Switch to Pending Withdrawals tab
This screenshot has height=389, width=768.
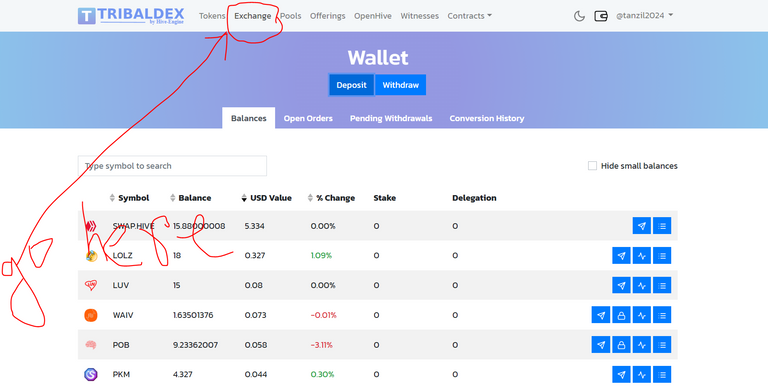click(391, 118)
